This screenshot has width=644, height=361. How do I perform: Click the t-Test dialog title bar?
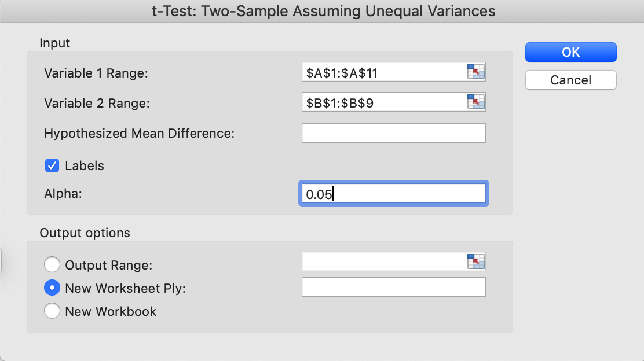click(322, 10)
